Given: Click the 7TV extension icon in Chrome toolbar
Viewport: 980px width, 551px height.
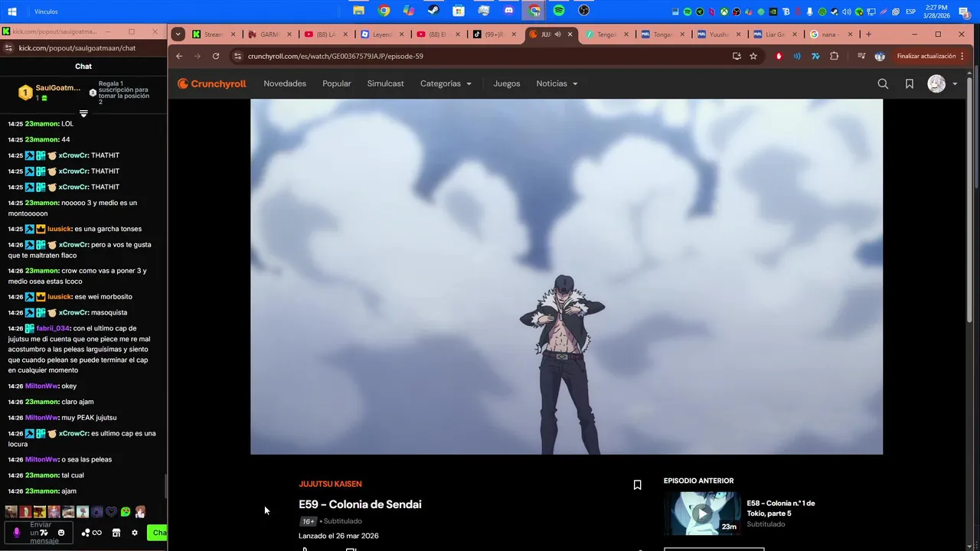Looking at the screenshot, I should point(815,56).
